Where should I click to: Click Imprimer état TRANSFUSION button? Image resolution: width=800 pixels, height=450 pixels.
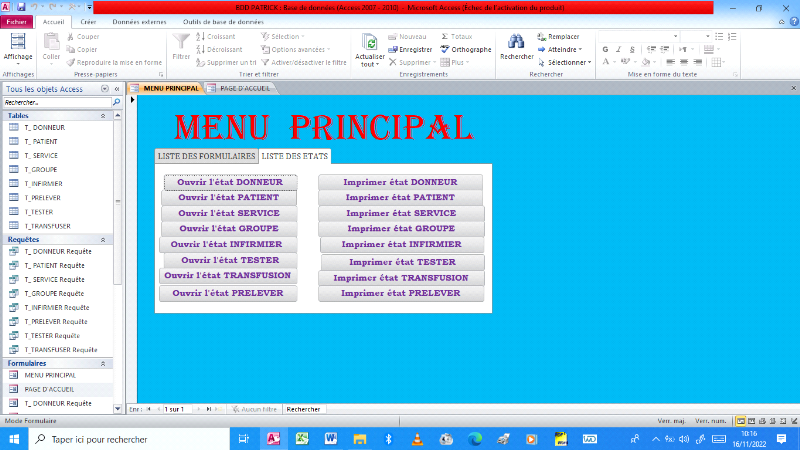click(x=400, y=278)
